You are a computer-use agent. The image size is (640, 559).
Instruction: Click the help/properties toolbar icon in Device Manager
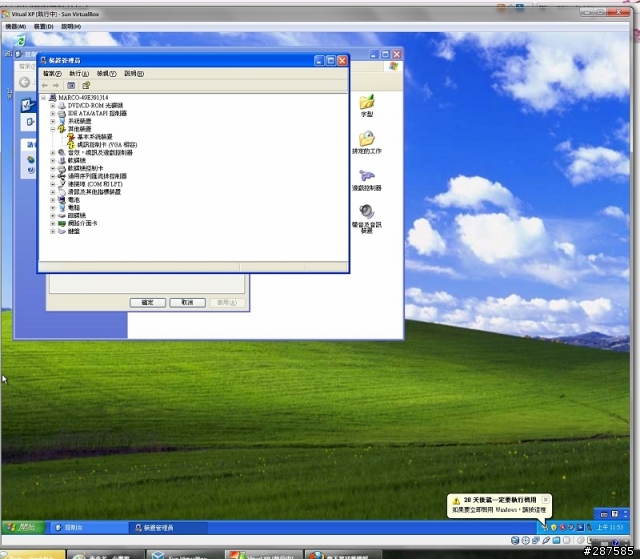pyautogui.click(x=86, y=85)
